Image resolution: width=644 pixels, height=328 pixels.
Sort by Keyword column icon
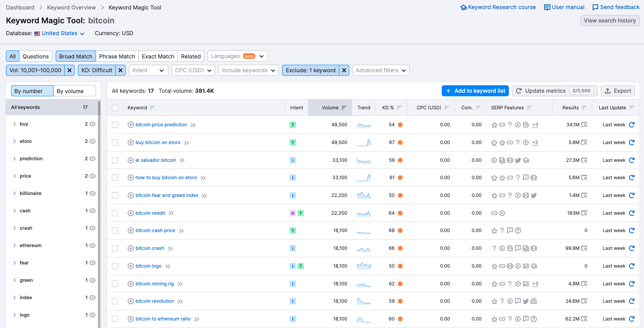click(x=153, y=108)
